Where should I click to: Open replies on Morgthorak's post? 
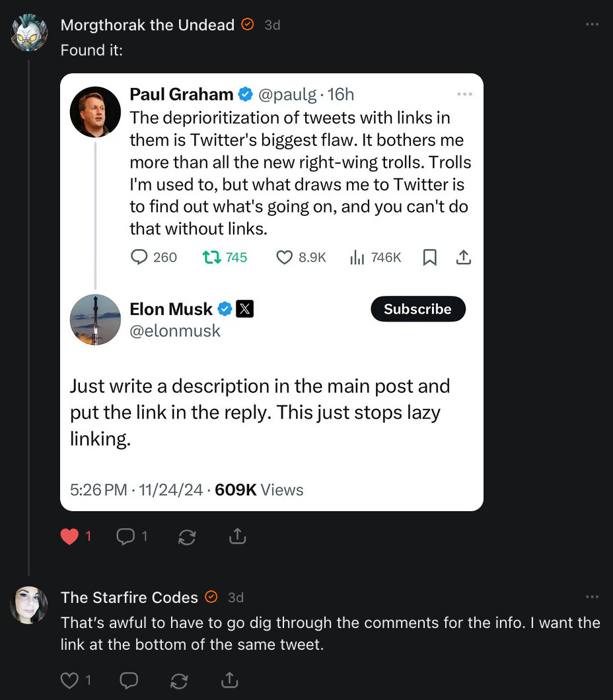pos(126,537)
